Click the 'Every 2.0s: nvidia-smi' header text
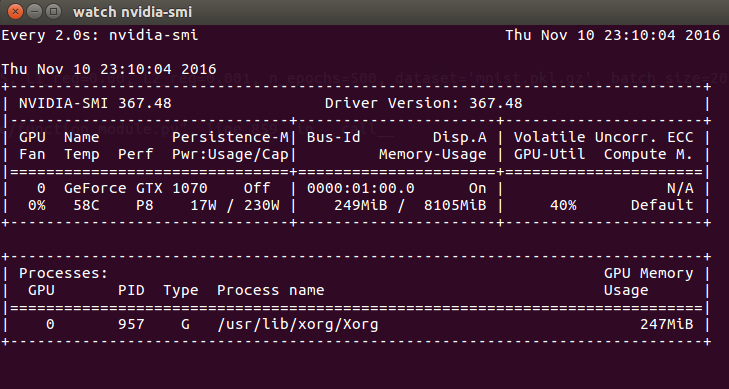 tap(100, 35)
